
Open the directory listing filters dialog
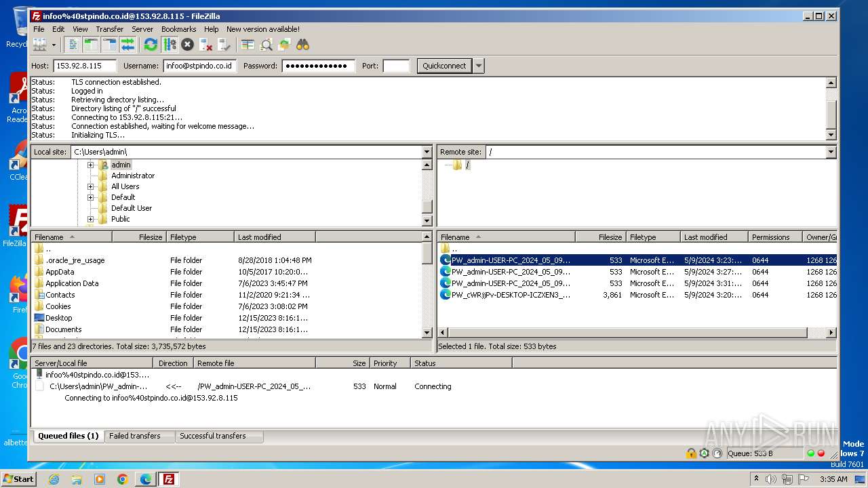[248, 45]
